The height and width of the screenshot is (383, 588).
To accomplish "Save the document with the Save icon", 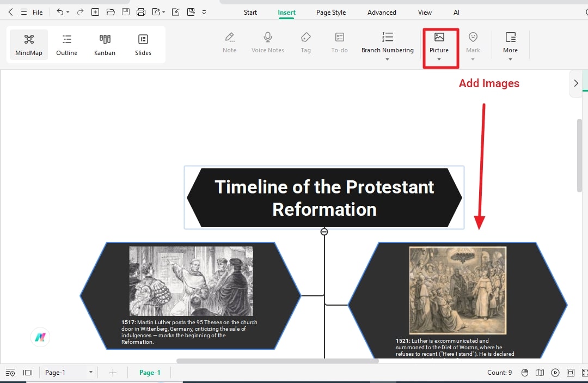I will [126, 12].
